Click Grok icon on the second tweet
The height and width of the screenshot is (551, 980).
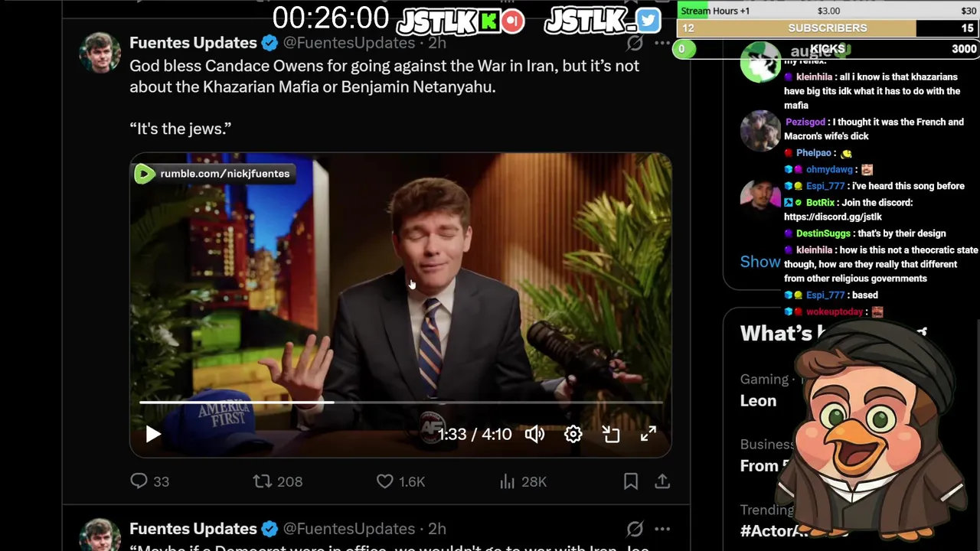[x=635, y=529]
